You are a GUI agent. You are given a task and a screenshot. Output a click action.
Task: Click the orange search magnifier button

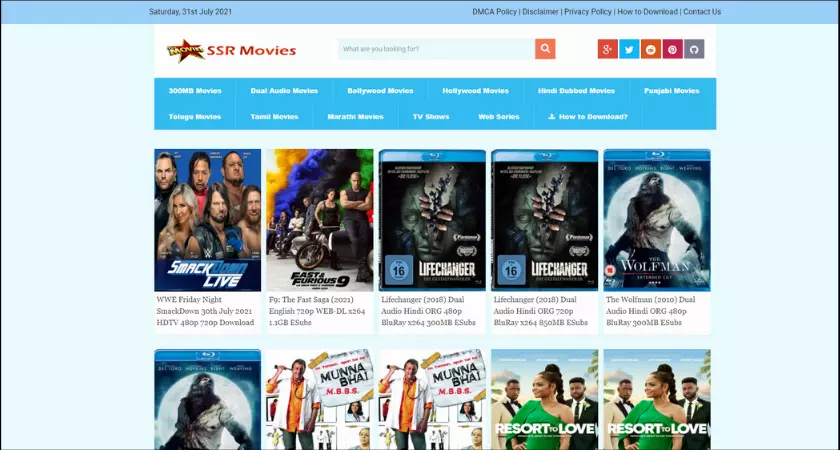coord(545,49)
